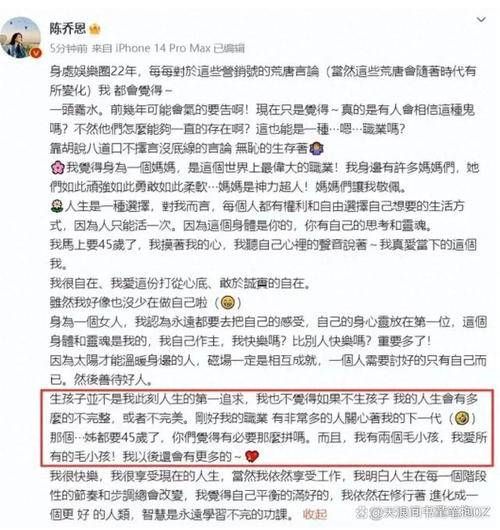Click the facepalm emoji after 無恥的生存著
This screenshot has height=530, width=500.
pyautogui.click(x=317, y=148)
